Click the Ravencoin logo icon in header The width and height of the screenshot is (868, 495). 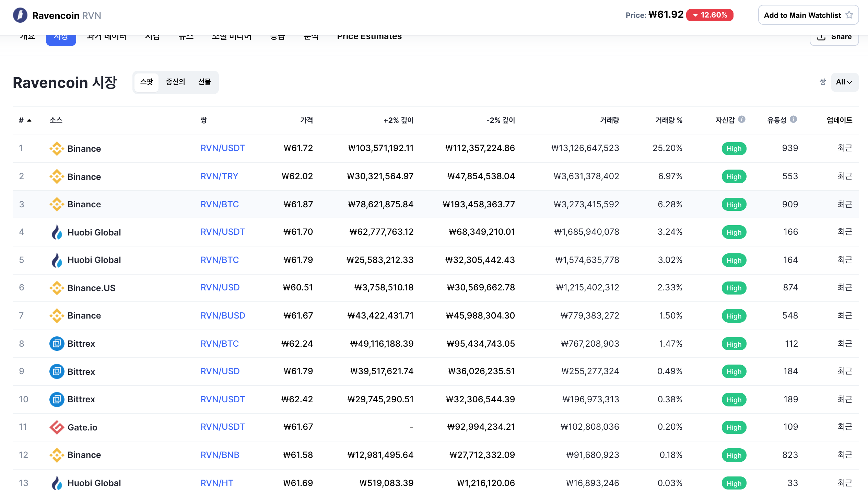tap(20, 15)
